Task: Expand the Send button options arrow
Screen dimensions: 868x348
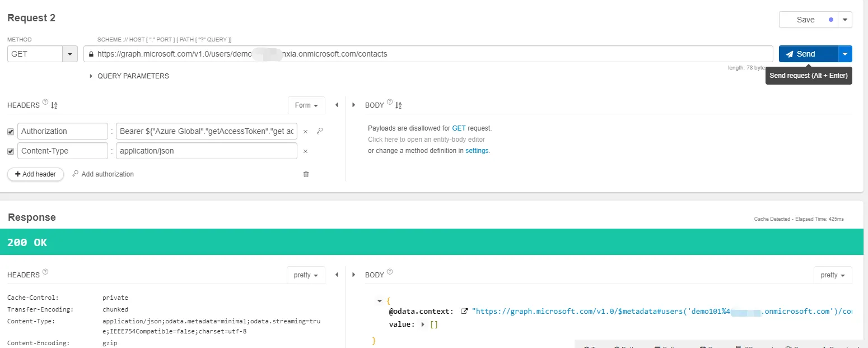Action: pos(845,54)
